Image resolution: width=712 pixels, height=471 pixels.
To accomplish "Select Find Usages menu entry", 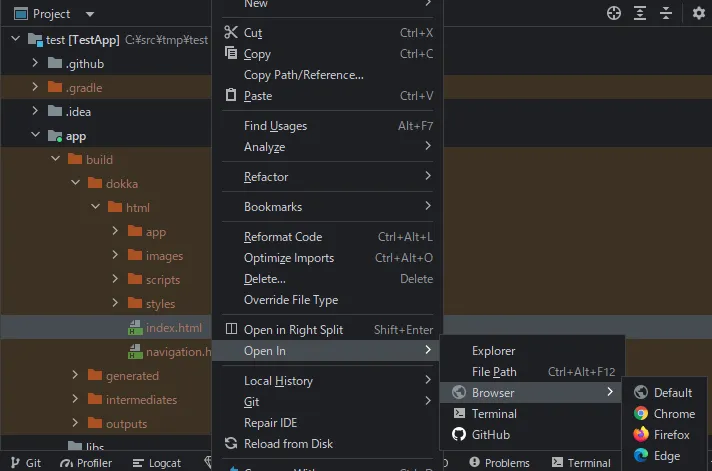I will point(275,126).
